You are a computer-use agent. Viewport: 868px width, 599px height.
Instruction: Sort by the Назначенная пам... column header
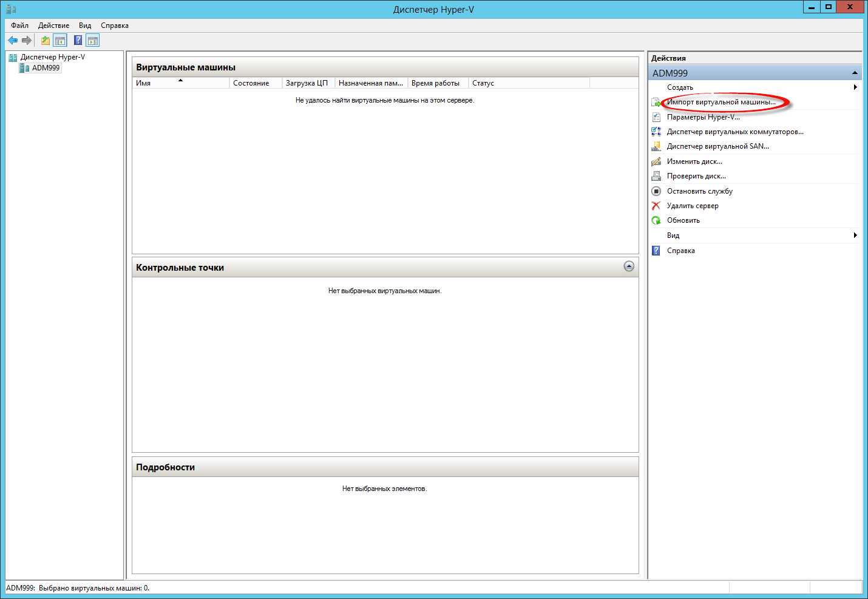371,83
